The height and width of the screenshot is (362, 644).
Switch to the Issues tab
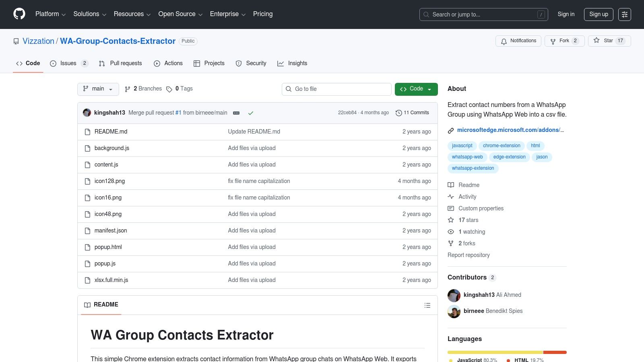(68, 63)
